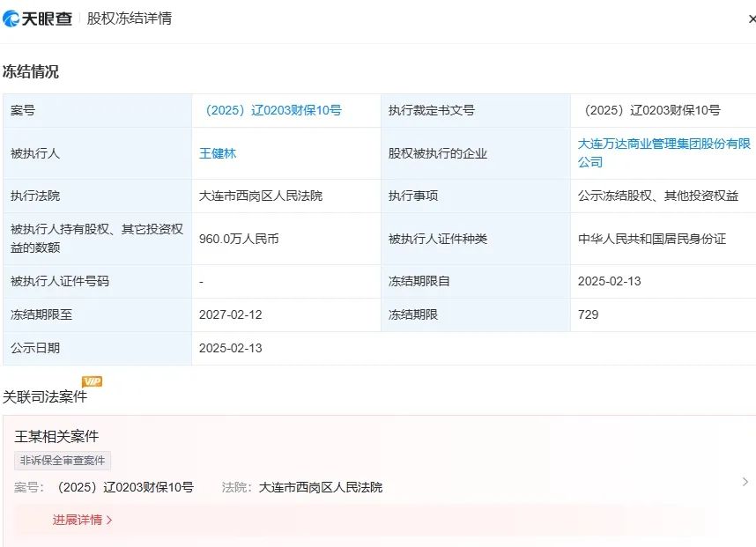Select 大连市西岗区人民法院 in the 执行法院 row
756x547 pixels.
coord(261,196)
